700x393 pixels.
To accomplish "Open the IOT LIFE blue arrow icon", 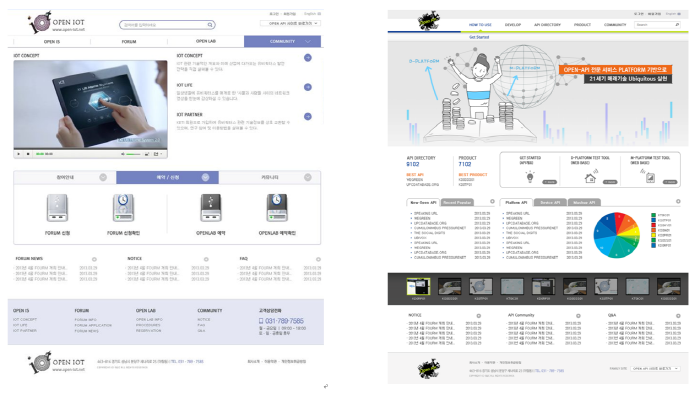I will click(308, 87).
